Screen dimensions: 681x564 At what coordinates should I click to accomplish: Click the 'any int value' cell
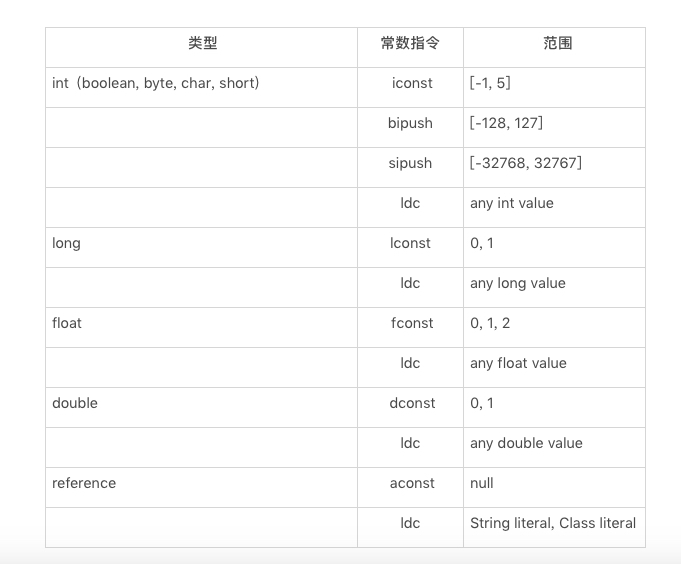[x=511, y=203]
